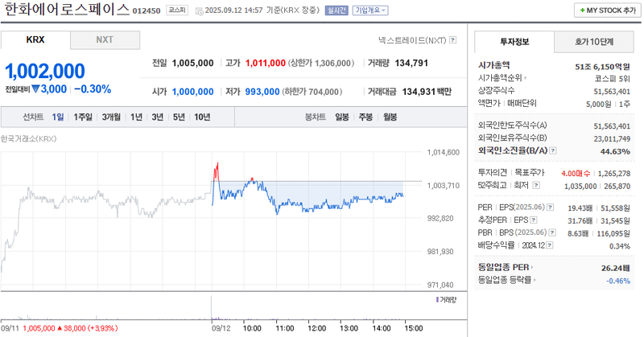The width and height of the screenshot is (644, 337).
Task: Click current price 1,002,000
Action: (x=45, y=71)
